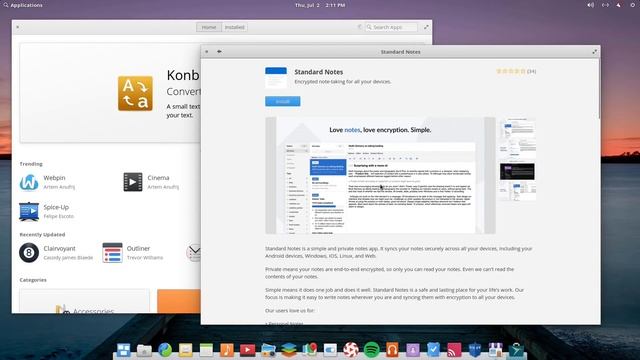
Task: Open Multitasking View from the dock
Action: click(123, 350)
